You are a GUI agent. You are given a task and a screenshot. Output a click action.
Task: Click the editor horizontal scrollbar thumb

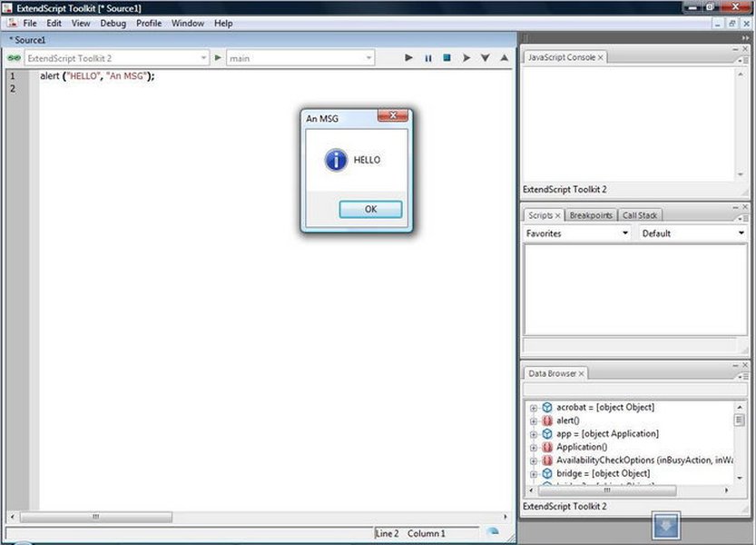tap(96, 517)
